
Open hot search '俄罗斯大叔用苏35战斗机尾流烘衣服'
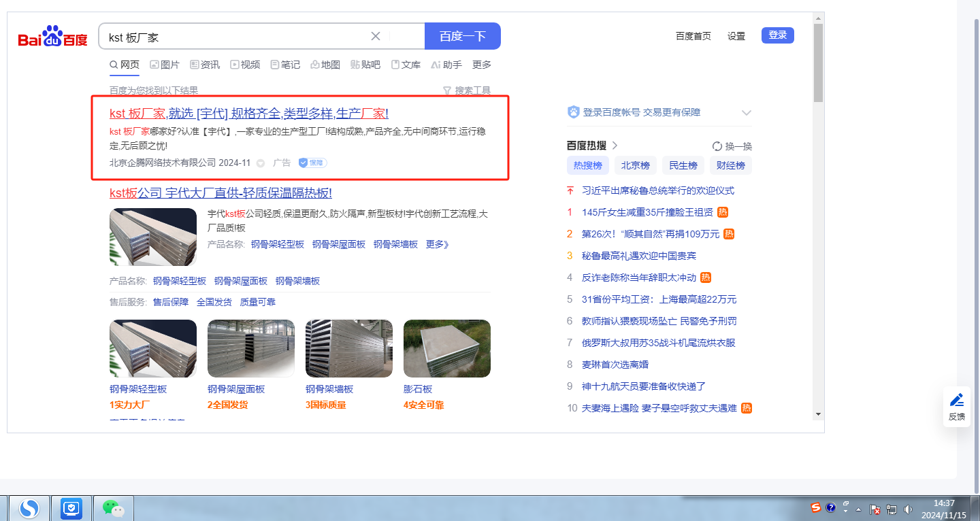(x=659, y=343)
